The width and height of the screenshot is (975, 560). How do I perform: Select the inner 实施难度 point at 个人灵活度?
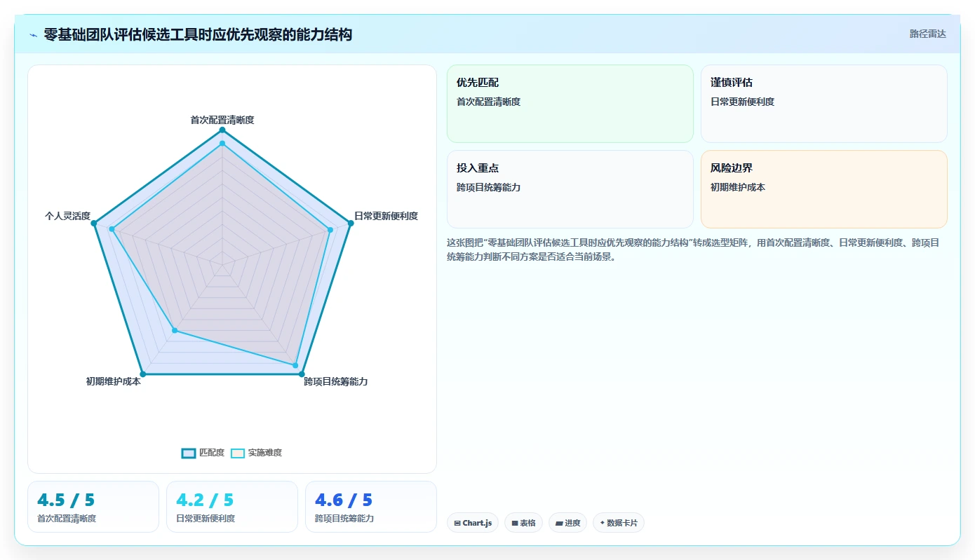pos(112,229)
